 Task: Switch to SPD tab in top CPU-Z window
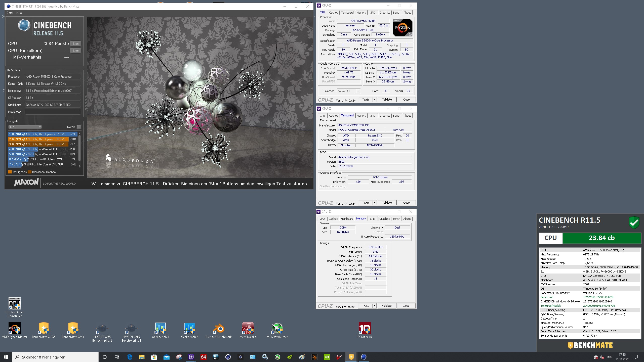(x=373, y=13)
